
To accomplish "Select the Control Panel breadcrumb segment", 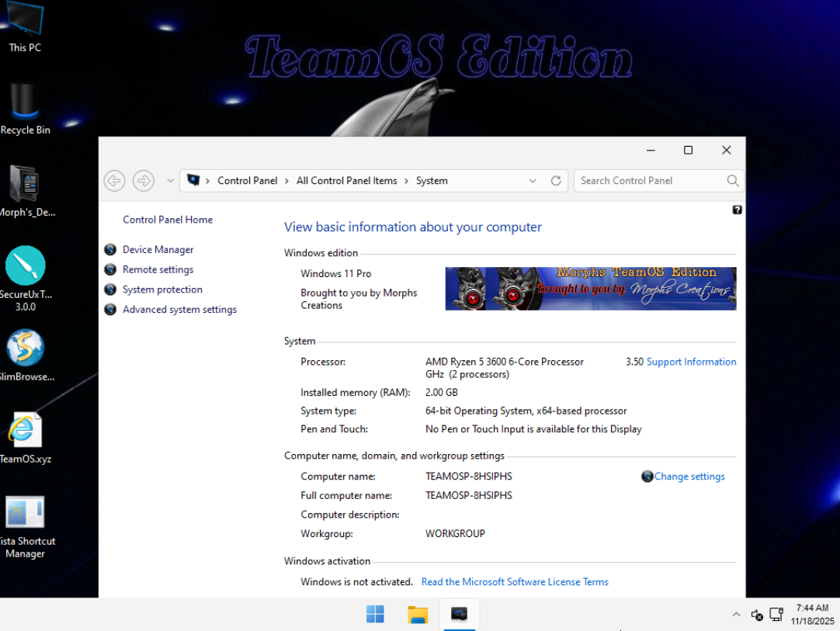I will [x=247, y=181].
